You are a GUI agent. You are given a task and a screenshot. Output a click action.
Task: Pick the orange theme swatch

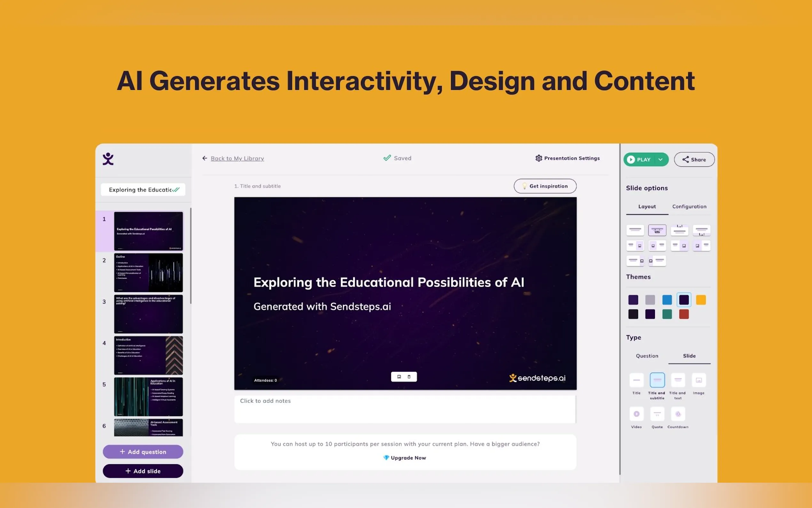[700, 300]
